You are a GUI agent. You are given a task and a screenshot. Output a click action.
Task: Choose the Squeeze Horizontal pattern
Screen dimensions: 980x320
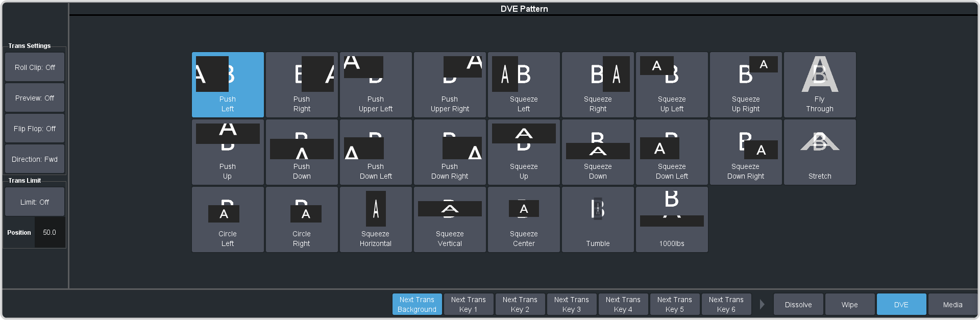coord(376,219)
